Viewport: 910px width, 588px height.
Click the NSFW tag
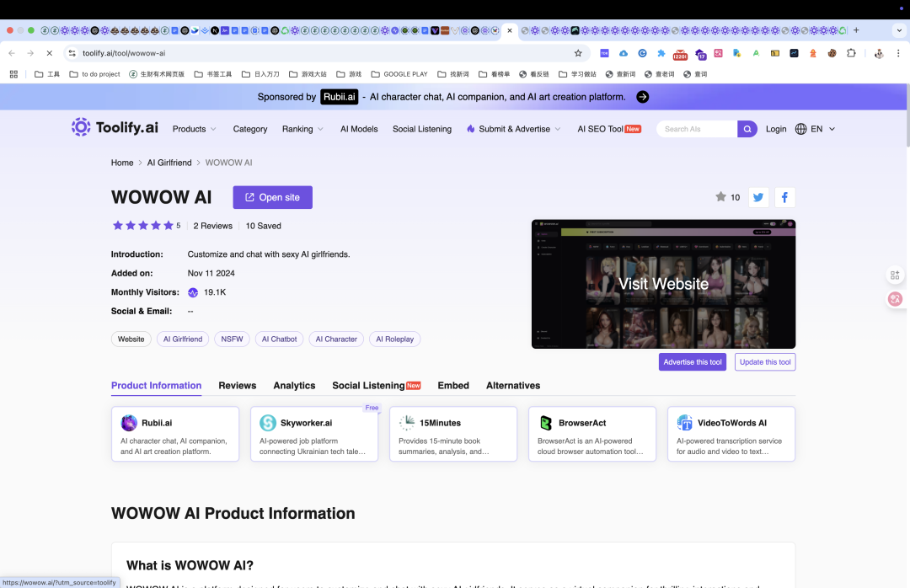point(232,339)
